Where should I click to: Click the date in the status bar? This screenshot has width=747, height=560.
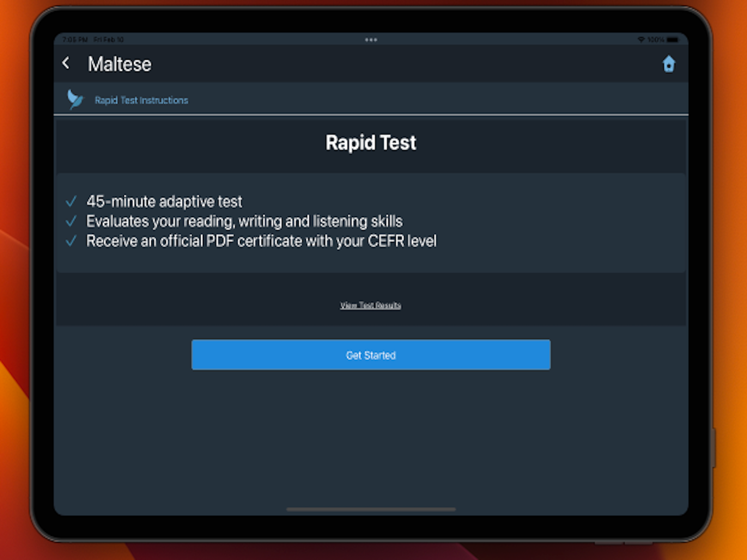(108, 40)
